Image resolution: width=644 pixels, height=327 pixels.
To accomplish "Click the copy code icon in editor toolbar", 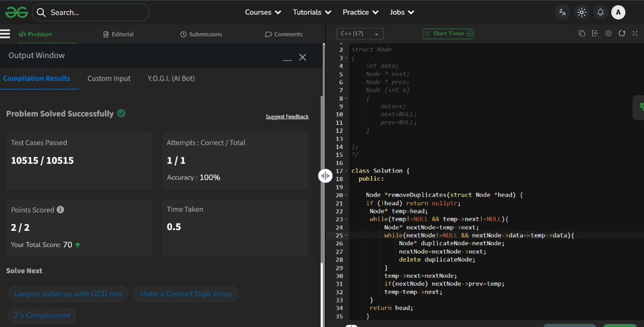I will pos(582,33).
